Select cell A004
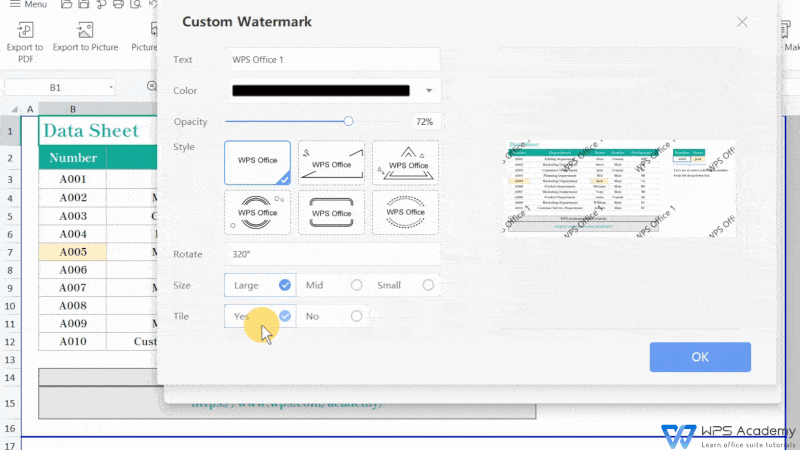 73,234
